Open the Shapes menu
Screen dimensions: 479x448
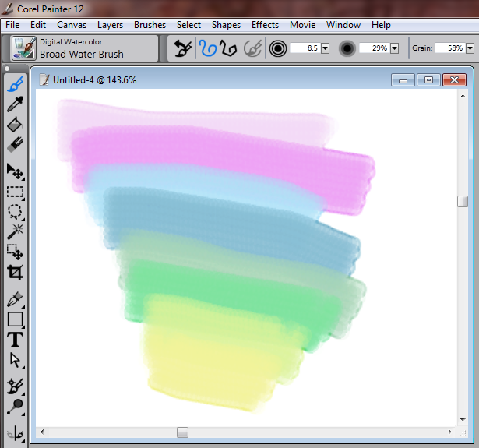[226, 25]
